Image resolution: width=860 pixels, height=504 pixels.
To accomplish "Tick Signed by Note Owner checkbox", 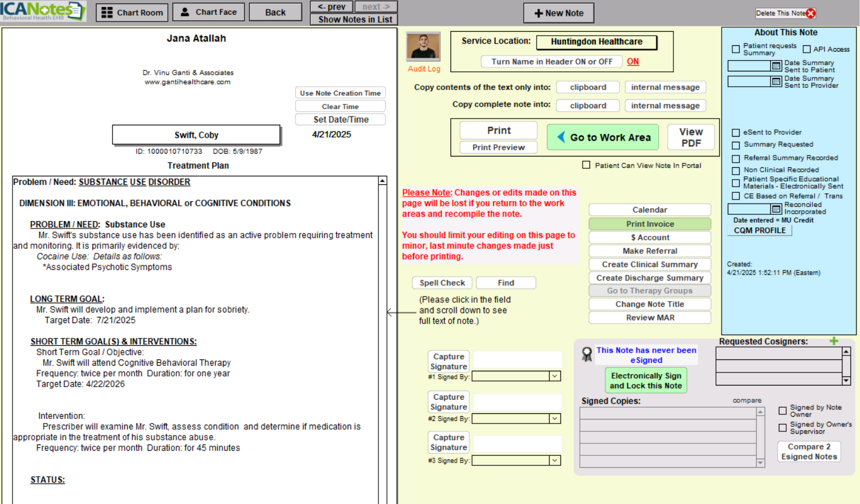I will point(782,410).
